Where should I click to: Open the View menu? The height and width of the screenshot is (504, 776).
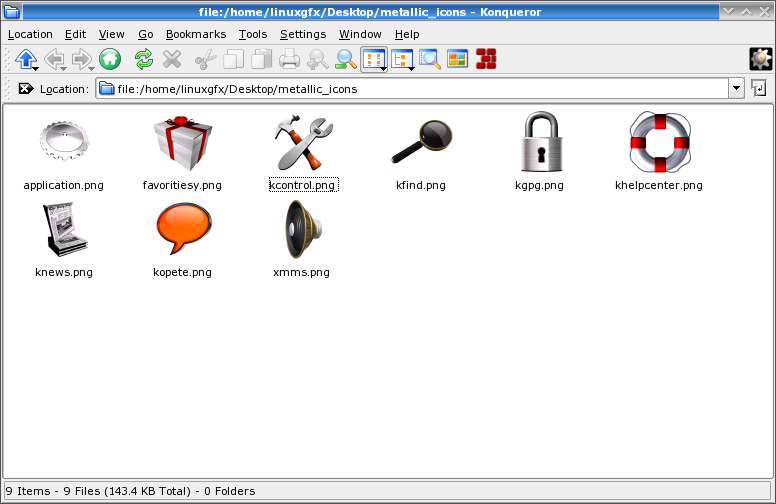click(111, 34)
